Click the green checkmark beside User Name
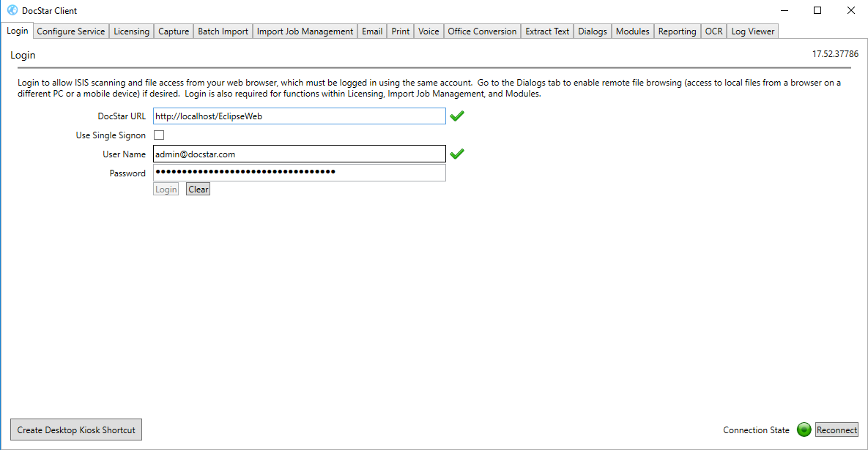The image size is (868, 450). (456, 154)
